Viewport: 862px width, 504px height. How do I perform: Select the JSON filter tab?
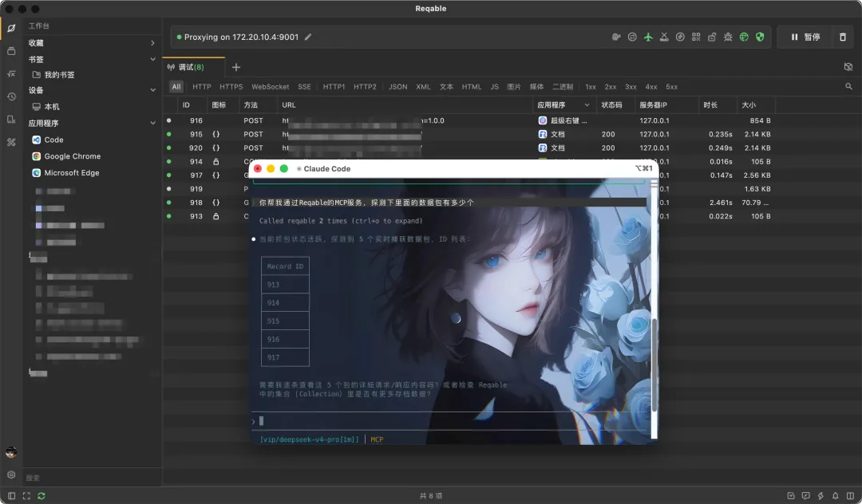click(397, 87)
